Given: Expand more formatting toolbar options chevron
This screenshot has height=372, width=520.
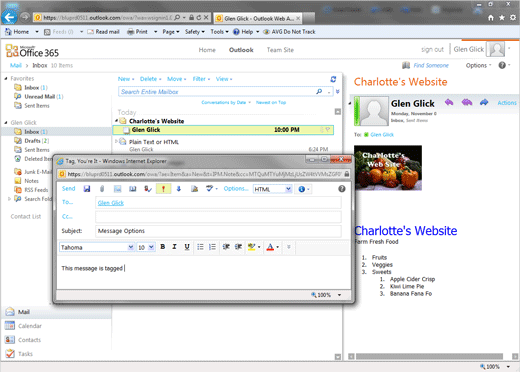Looking at the screenshot, I should point(289,247).
